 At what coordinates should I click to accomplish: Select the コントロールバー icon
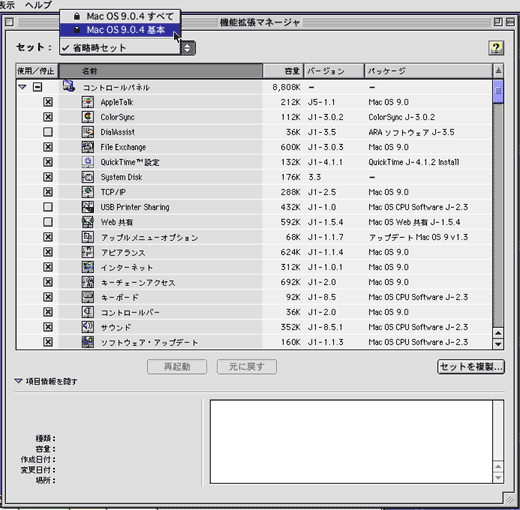point(88,312)
